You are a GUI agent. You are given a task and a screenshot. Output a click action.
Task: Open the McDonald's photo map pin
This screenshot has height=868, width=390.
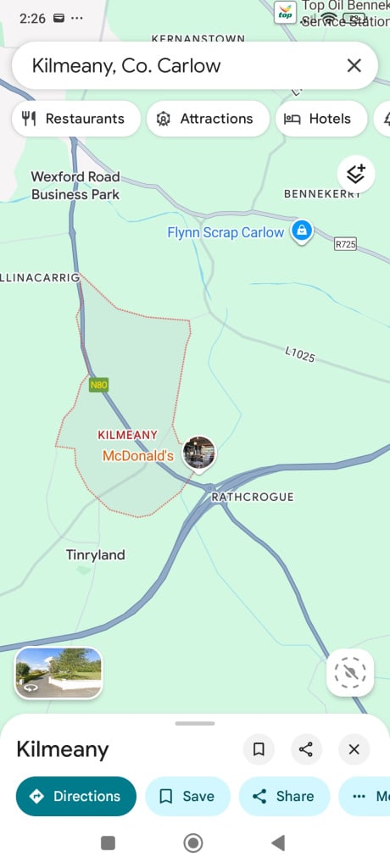point(199,454)
